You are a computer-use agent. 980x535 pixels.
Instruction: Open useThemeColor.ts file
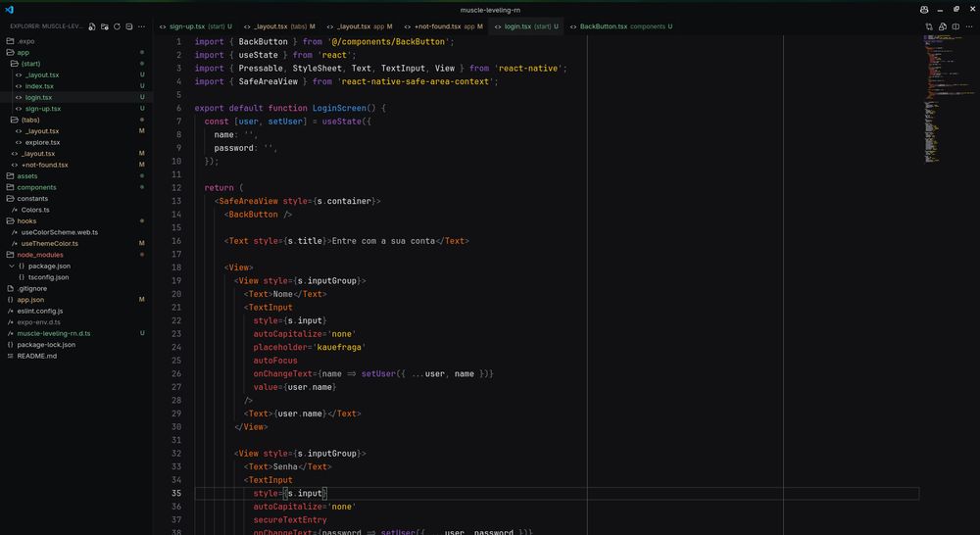click(49, 244)
